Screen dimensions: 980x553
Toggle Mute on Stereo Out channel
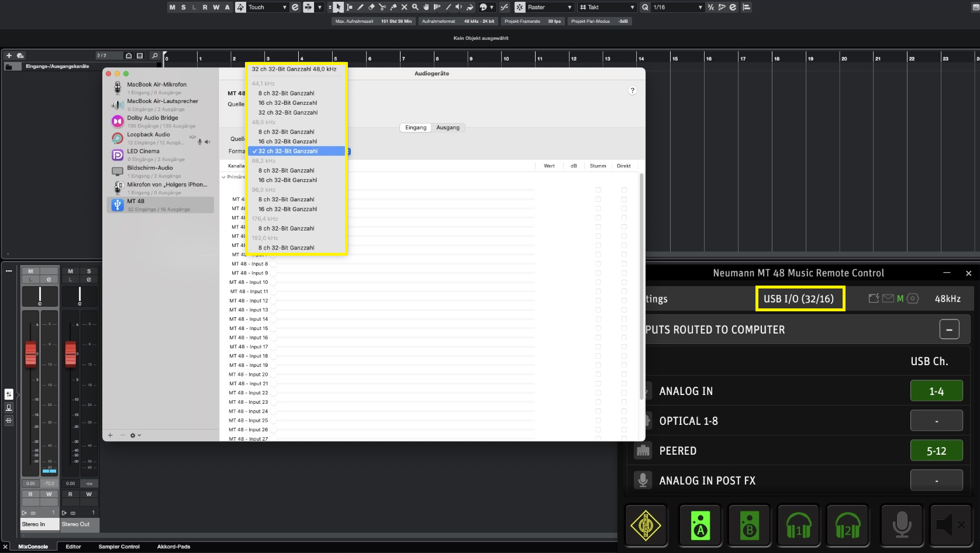click(x=70, y=272)
